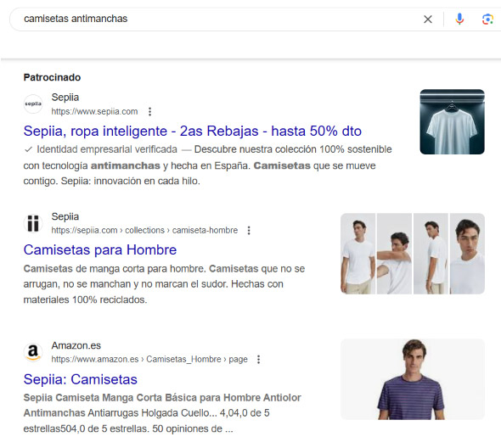Open 'Sepiia, ropa inteligente - 2as Rebajas' ad link

(193, 131)
